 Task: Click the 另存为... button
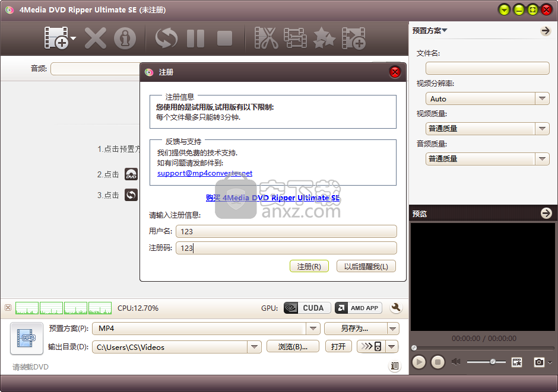(355, 329)
